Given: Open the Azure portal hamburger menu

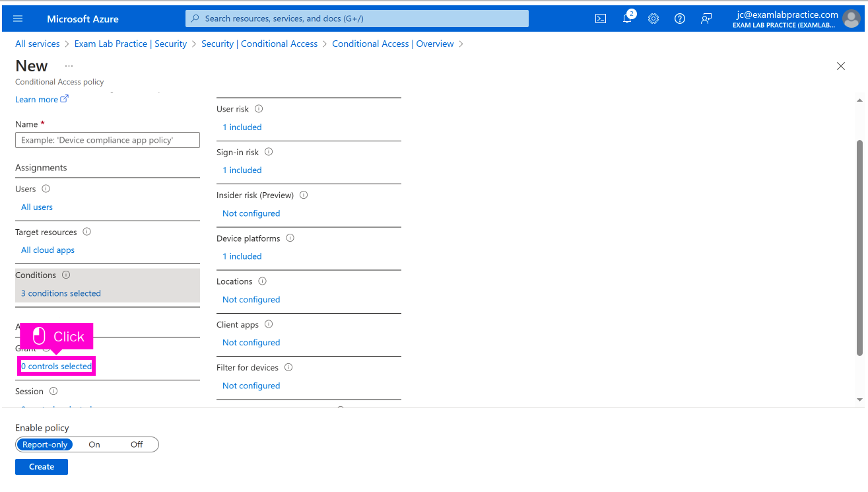Looking at the screenshot, I should tap(18, 18).
